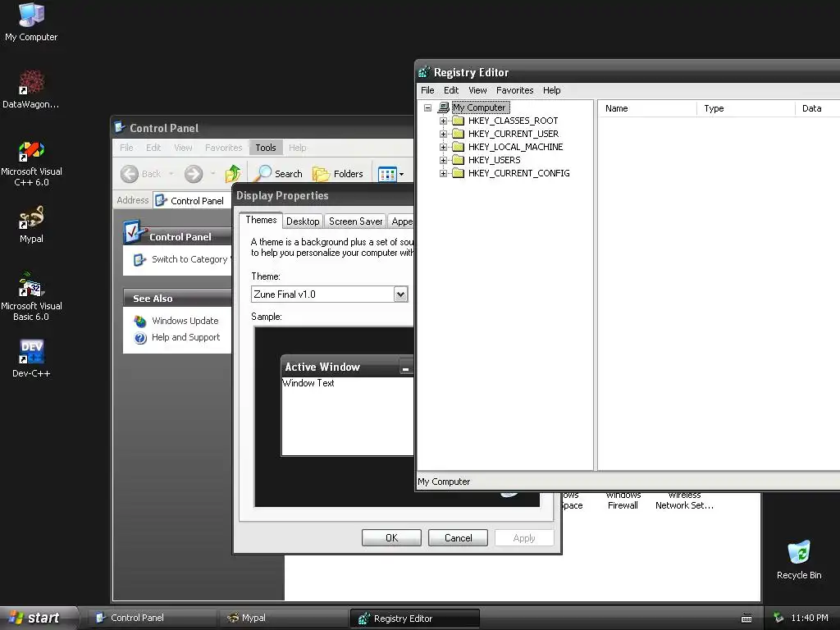The width and height of the screenshot is (840, 630).
Task: Click the keyboard icon in system tray
Action: [x=746, y=619]
